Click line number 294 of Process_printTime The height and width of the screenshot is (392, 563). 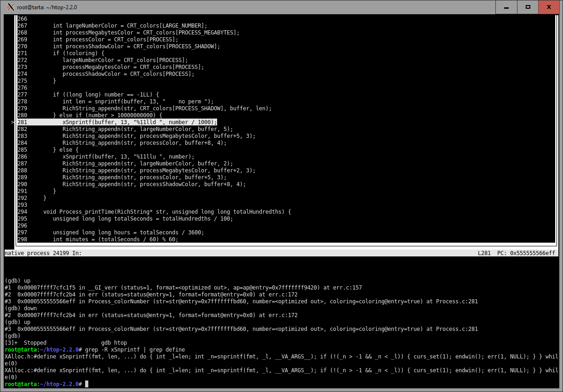[22, 212]
